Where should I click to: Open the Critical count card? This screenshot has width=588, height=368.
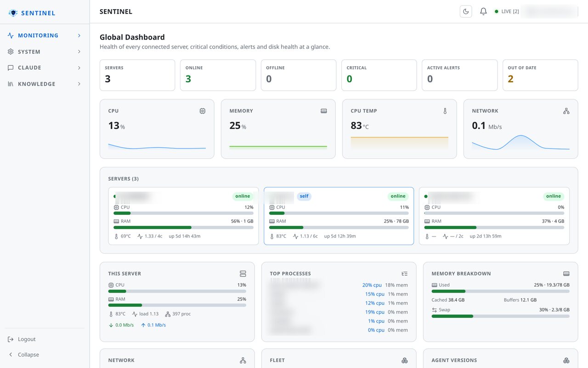click(x=379, y=75)
